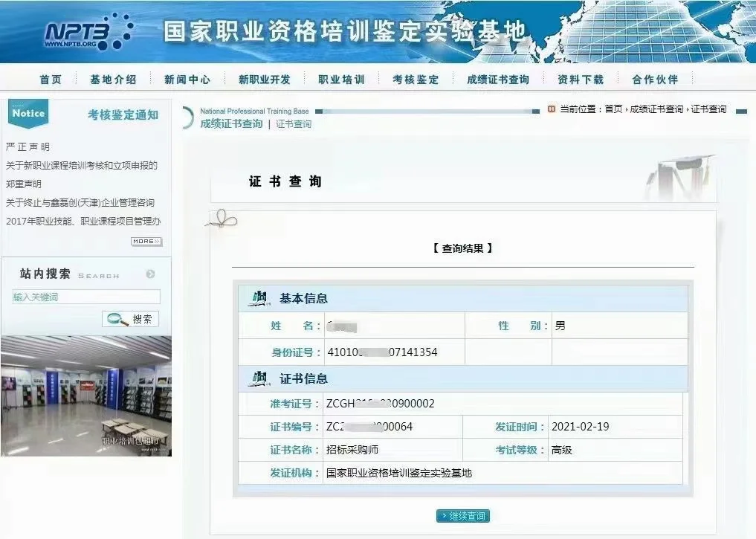Image resolution: width=756 pixels, height=539 pixels.
Task: Click the 基本信息 section header icon
Action: (x=259, y=297)
